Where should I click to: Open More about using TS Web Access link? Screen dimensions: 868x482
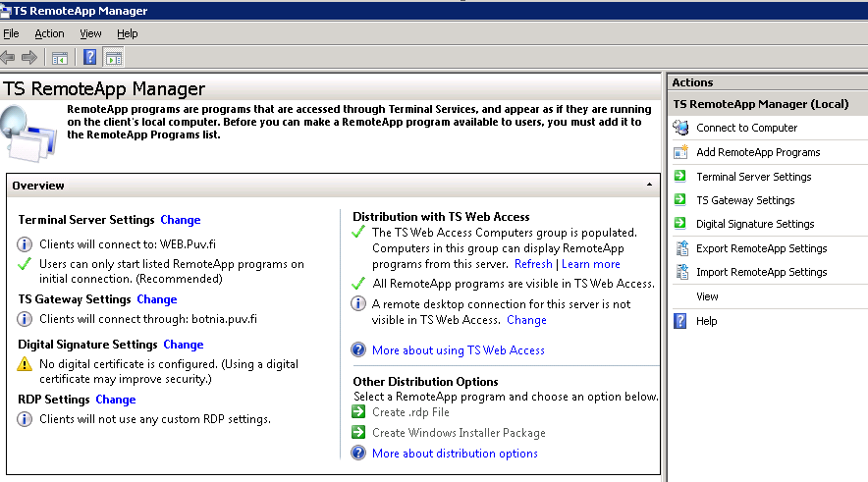459,350
